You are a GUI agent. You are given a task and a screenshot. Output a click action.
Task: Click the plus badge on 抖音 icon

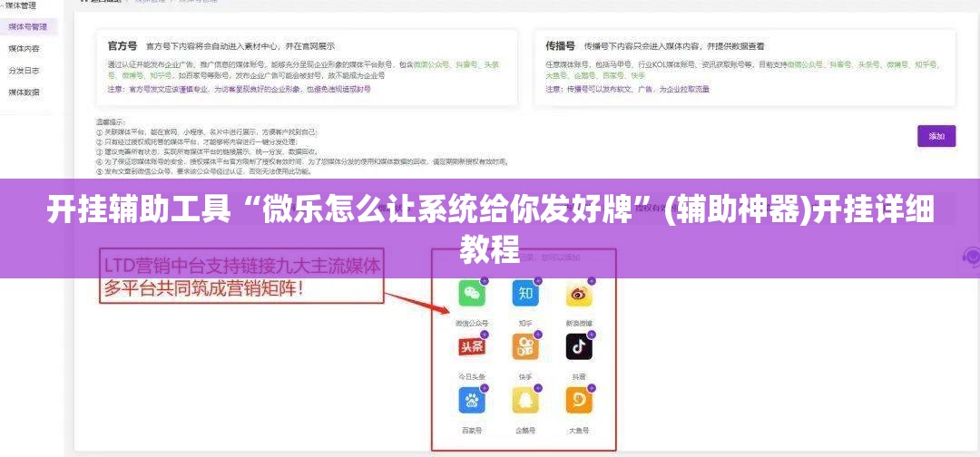592,335
